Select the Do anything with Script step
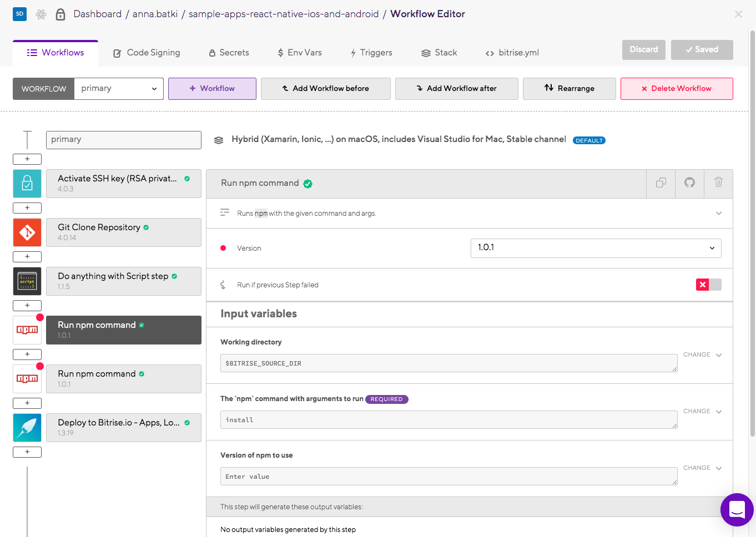The image size is (756, 537). (x=124, y=281)
